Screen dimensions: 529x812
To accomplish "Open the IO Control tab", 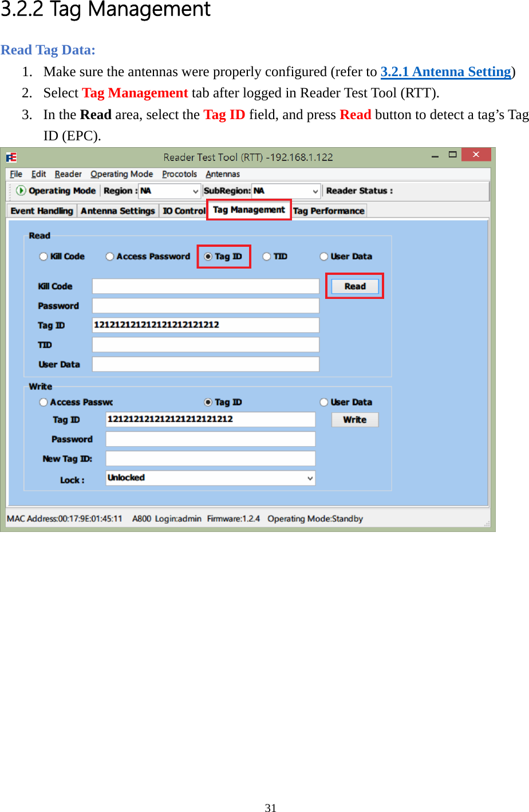I will tap(183, 210).
